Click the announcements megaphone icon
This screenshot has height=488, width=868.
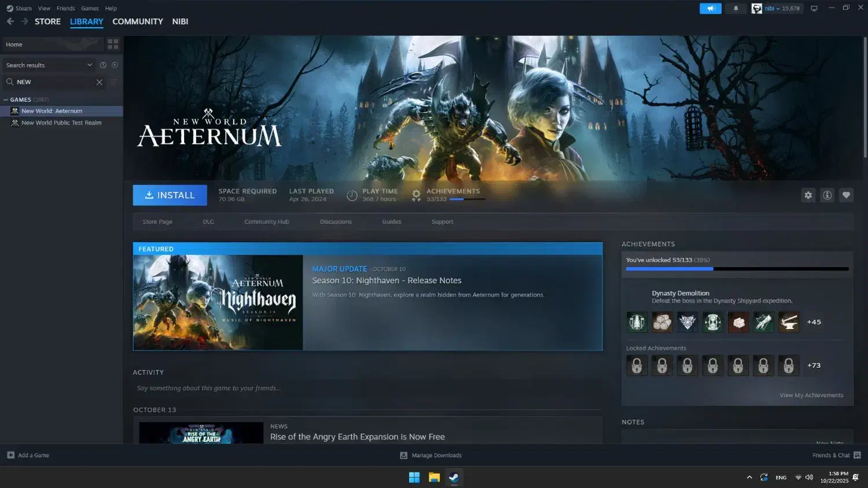pos(711,9)
